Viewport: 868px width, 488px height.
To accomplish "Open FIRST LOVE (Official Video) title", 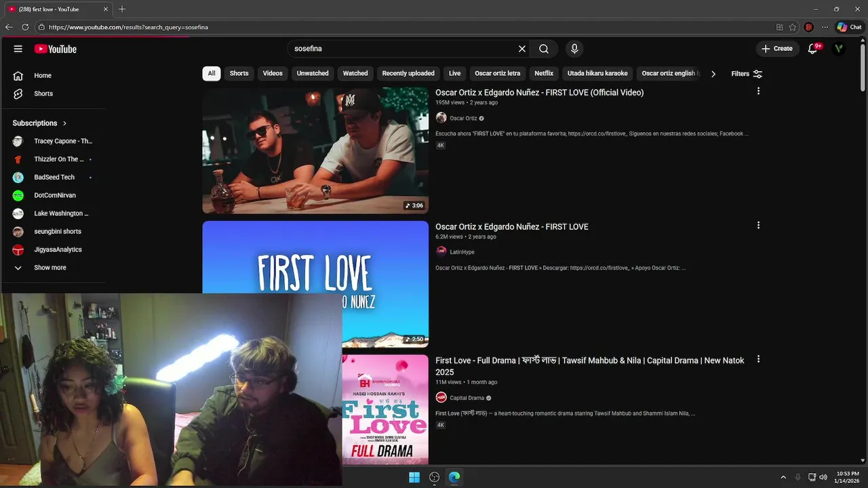I will (x=539, y=93).
